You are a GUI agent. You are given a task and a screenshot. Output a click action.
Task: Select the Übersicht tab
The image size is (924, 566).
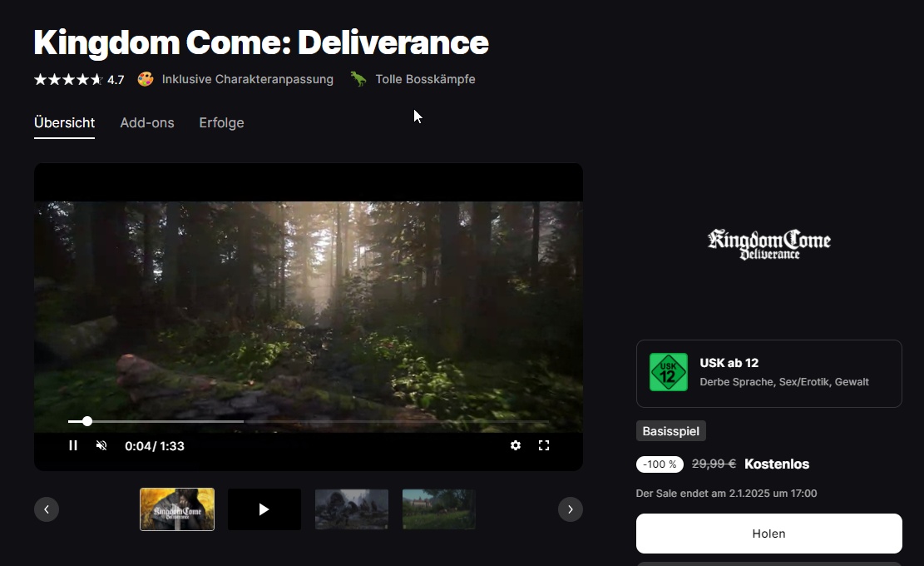coord(64,123)
